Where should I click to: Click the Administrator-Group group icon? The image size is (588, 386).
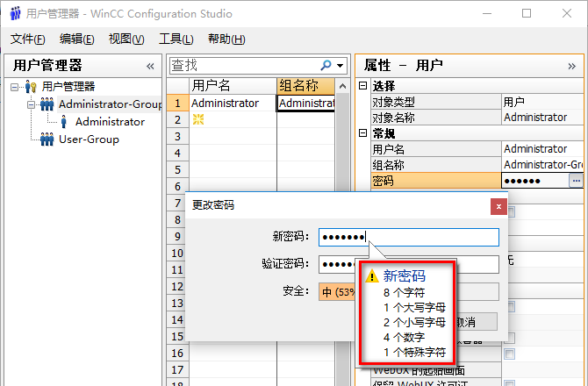pyautogui.click(x=47, y=104)
